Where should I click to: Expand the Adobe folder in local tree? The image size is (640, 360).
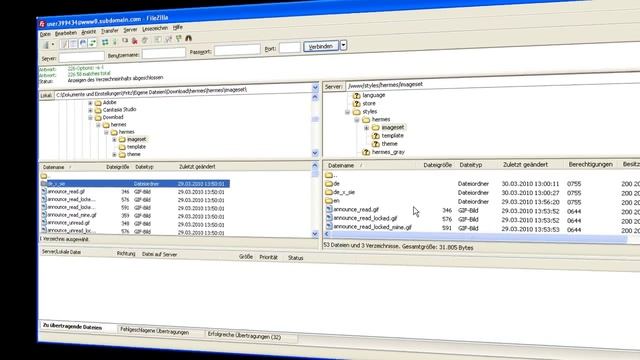[90, 102]
